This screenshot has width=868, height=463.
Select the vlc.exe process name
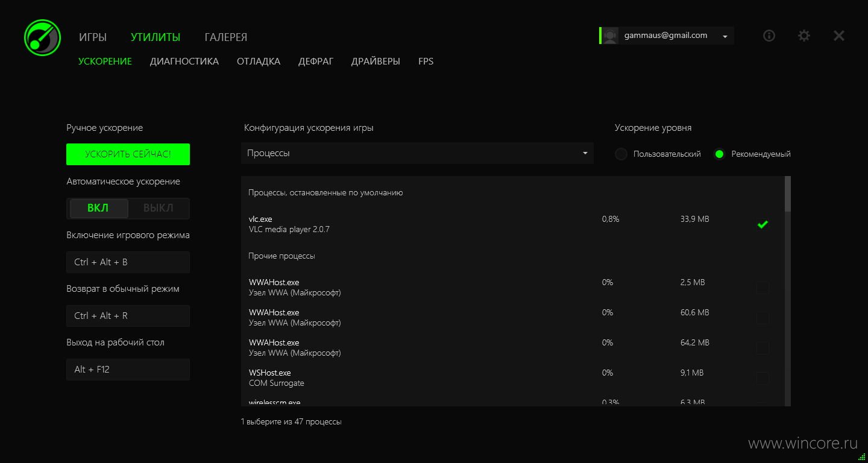click(x=260, y=219)
